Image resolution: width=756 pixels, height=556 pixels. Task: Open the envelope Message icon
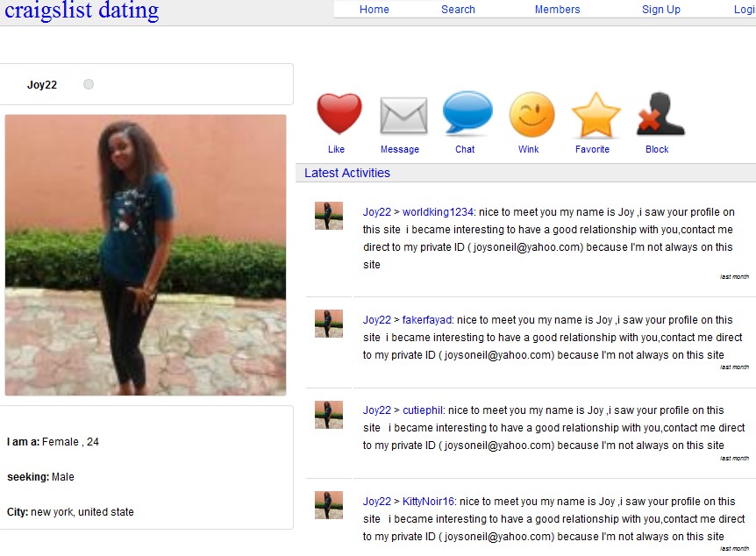coord(403,115)
